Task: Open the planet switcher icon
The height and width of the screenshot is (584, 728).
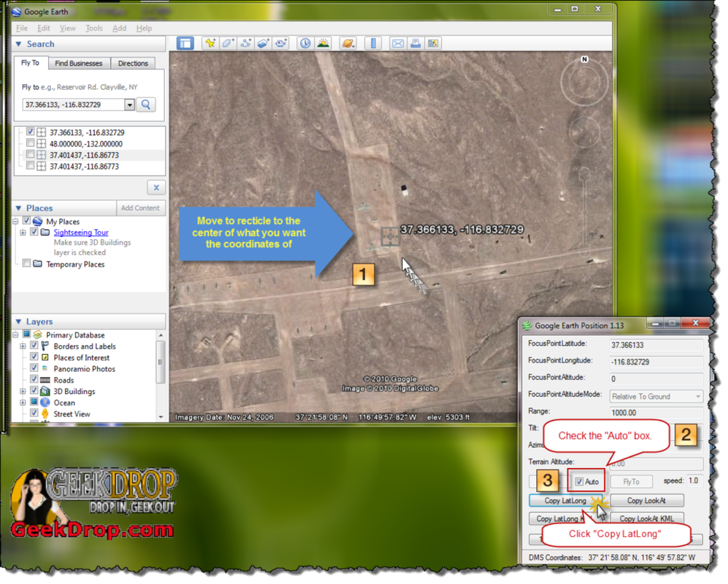Action: [x=348, y=43]
